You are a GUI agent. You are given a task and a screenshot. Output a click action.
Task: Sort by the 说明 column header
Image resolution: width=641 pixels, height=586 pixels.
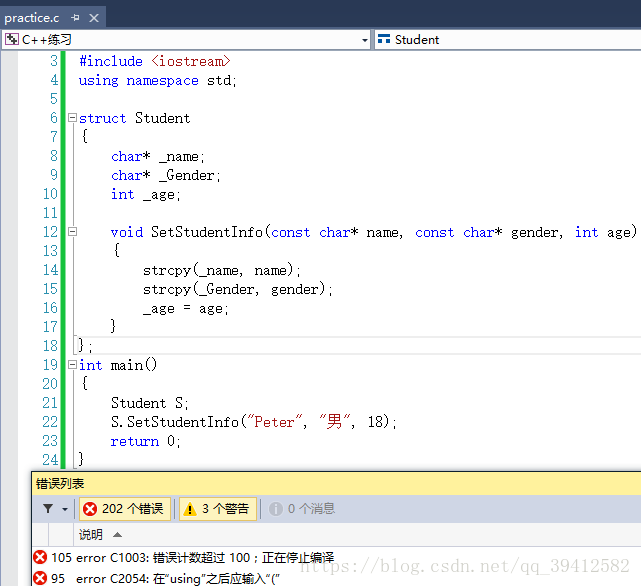(91, 535)
